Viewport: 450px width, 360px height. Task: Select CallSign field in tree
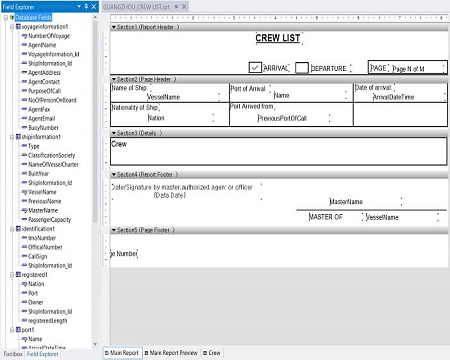tap(38, 256)
